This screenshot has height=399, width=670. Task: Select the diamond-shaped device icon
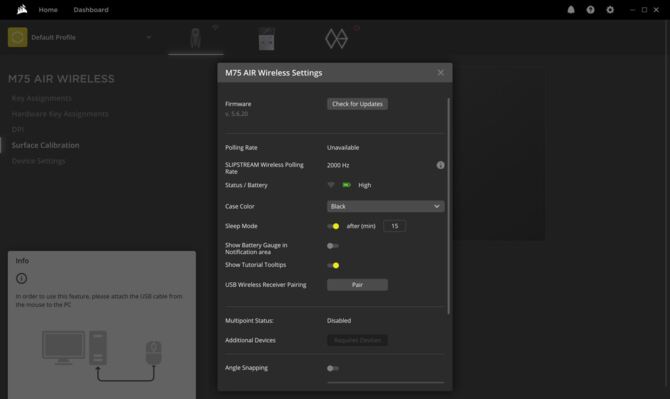[336, 38]
